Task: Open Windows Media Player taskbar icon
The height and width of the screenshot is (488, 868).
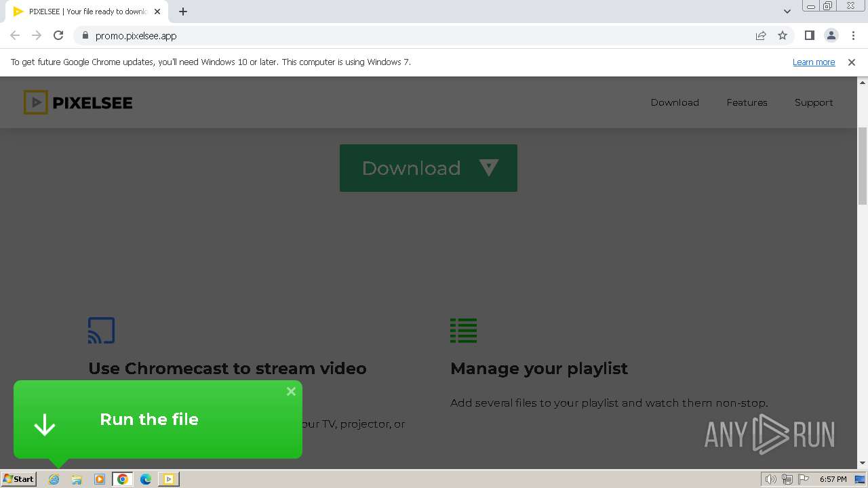Action: (x=100, y=479)
